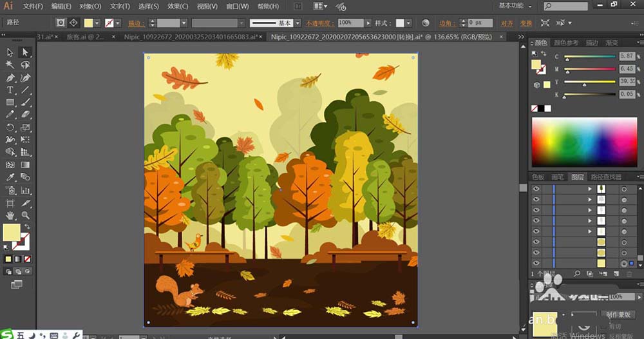Screen dimensions: 644x339
Task: Click the 不透明度 link in control bar
Action: [x=319, y=23]
